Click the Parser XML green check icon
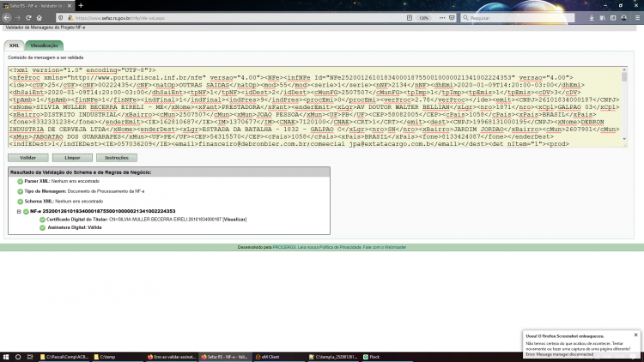644x362 pixels. click(x=20, y=181)
